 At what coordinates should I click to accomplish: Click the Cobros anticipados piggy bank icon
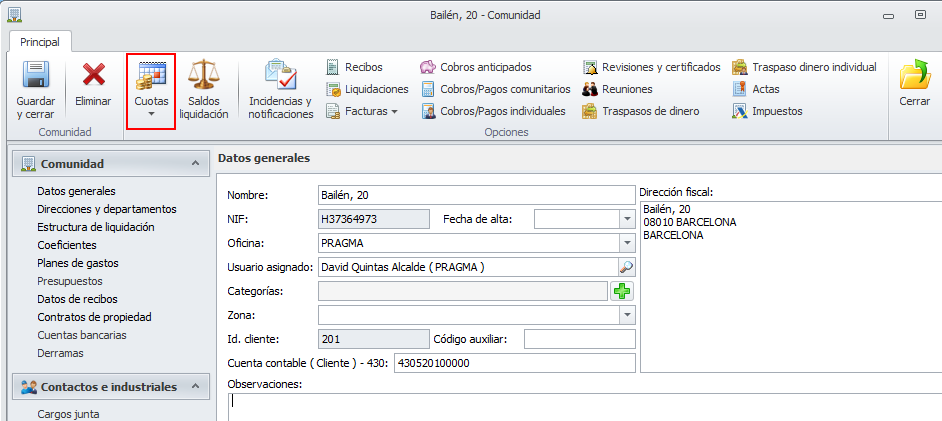click(428, 67)
